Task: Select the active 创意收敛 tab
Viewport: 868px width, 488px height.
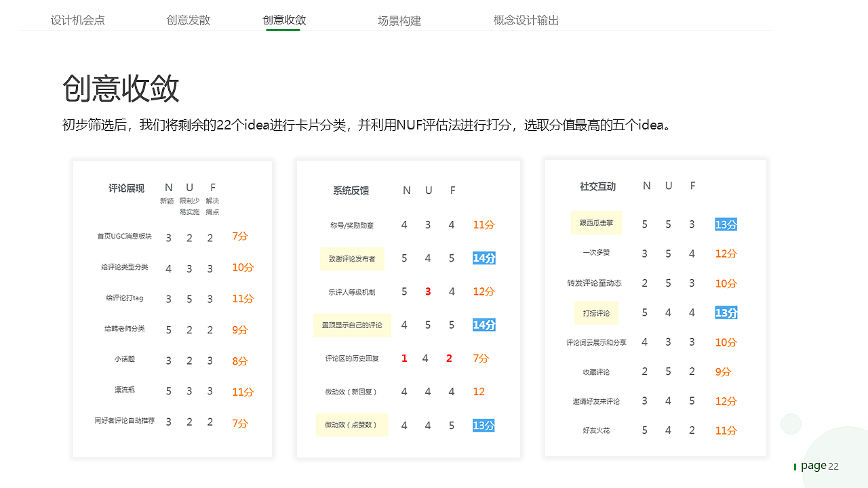Action: click(283, 20)
